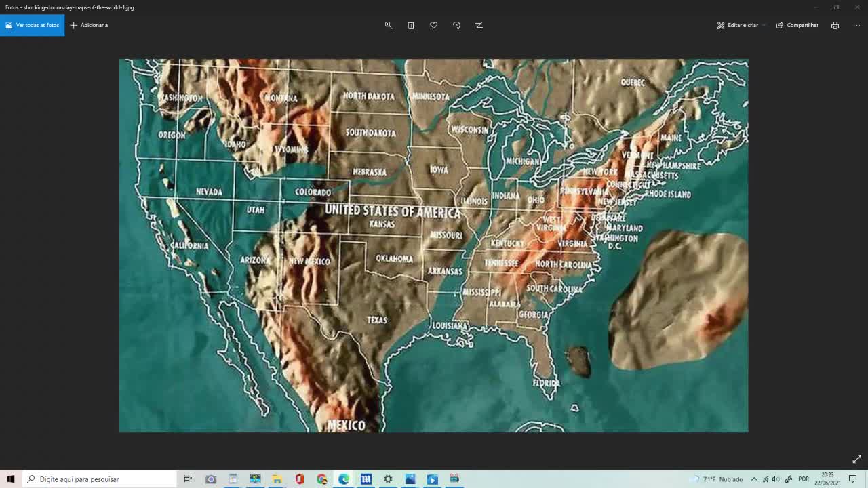Open the Windows Start menu
This screenshot has width=868, height=488.
[x=11, y=479]
